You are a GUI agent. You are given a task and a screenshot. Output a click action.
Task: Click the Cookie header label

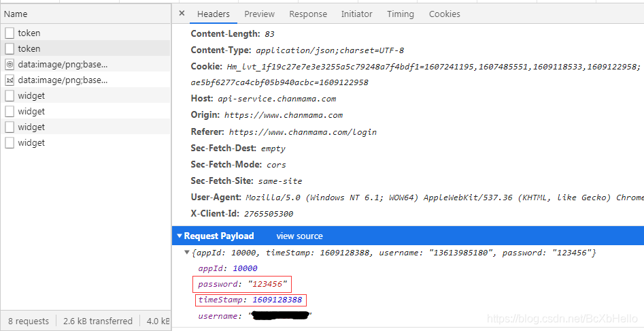point(207,67)
